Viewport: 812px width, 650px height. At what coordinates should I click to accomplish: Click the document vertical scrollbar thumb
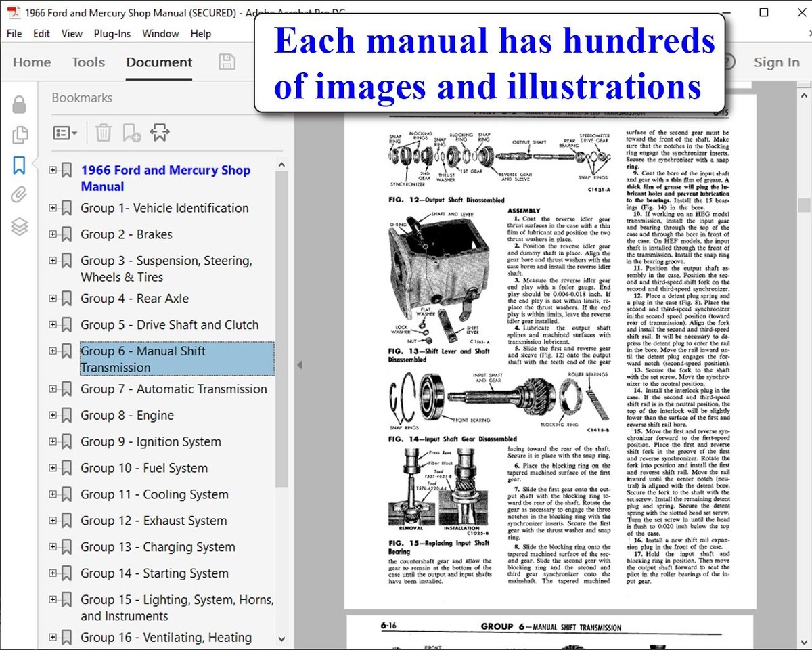point(804,206)
